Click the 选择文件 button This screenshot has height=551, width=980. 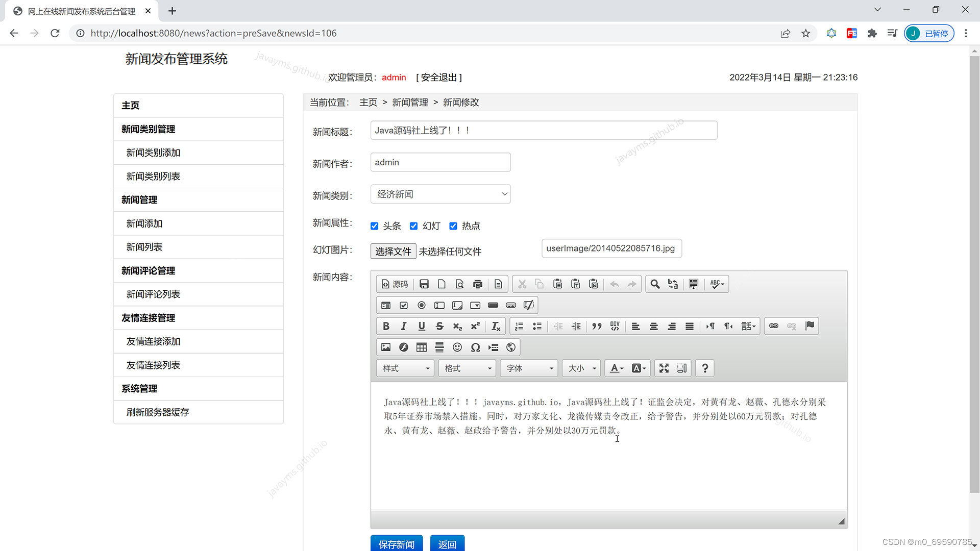click(x=393, y=251)
